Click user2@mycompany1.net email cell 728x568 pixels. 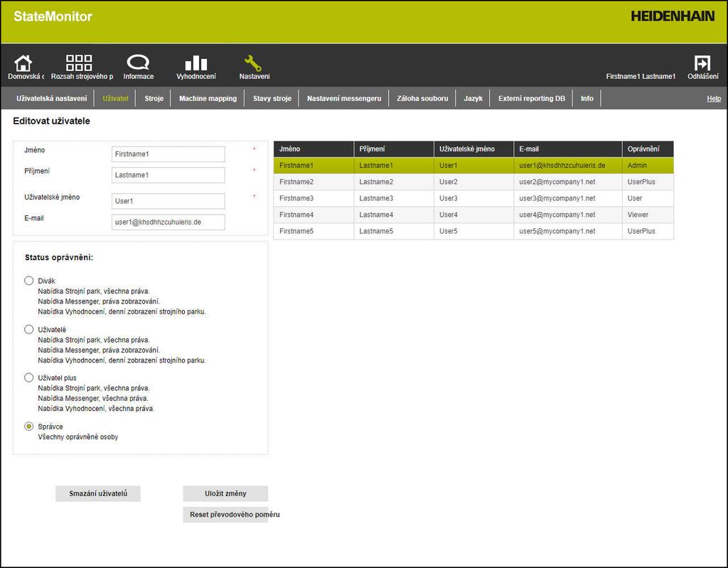point(568,182)
